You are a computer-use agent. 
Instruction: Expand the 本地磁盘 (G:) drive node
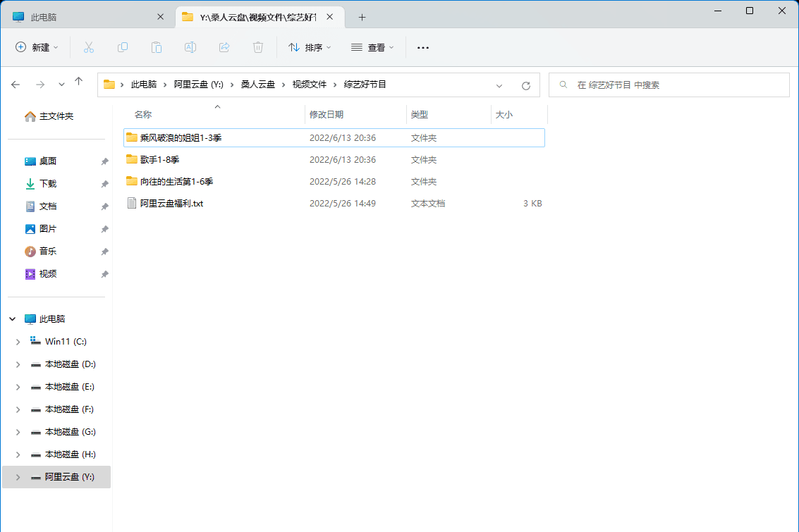[18, 432]
